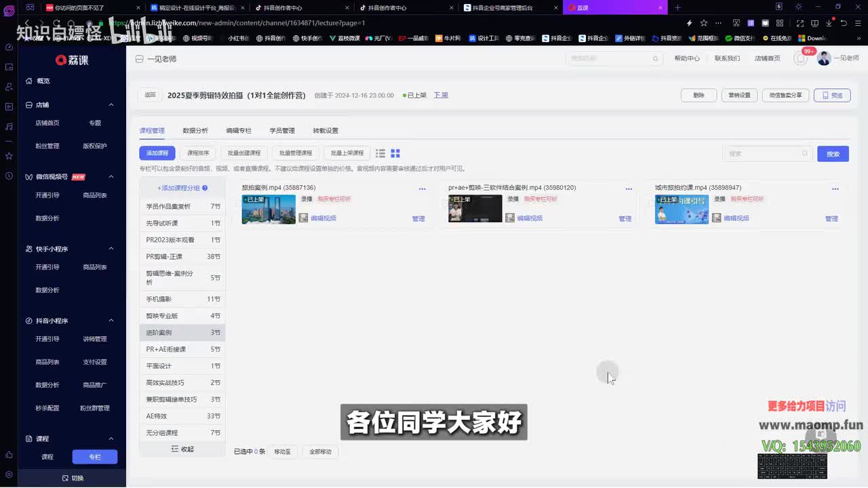
Task: Click the sidebar collapse icon beside 一见老师
Action: pyautogui.click(x=140, y=59)
